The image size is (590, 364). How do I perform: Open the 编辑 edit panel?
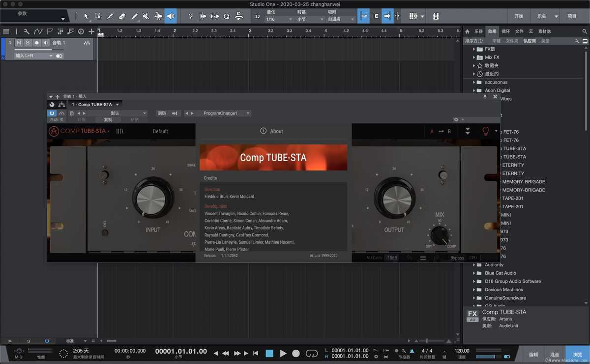pos(533,354)
